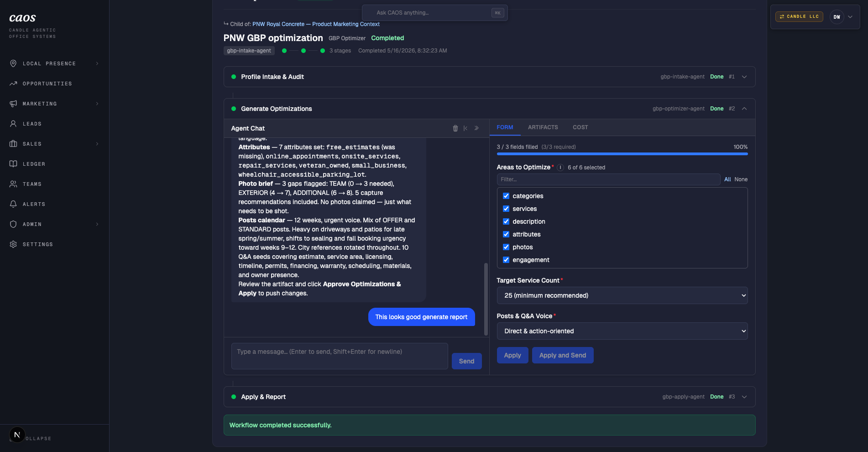Click the Opportunities trend icon
Screen dimensions: 868x452
tap(13, 84)
